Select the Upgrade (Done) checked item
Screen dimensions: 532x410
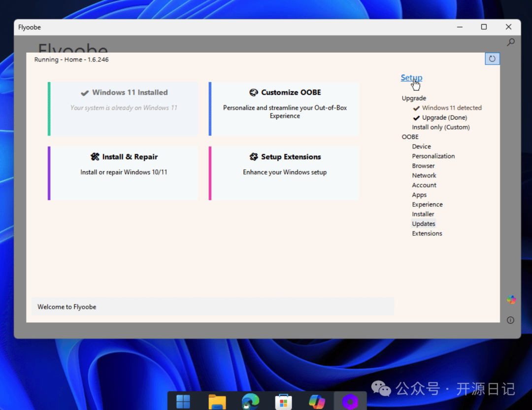[444, 118]
